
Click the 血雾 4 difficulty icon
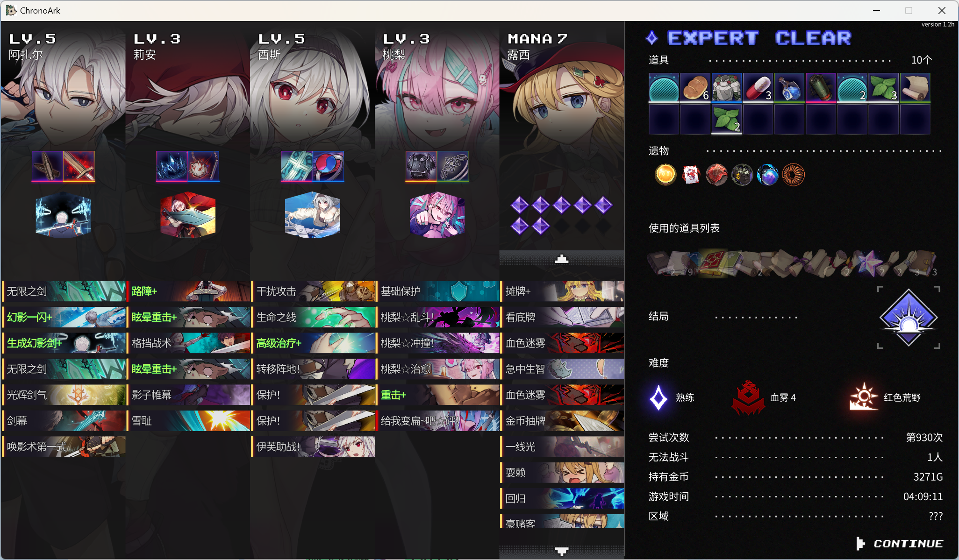point(748,397)
